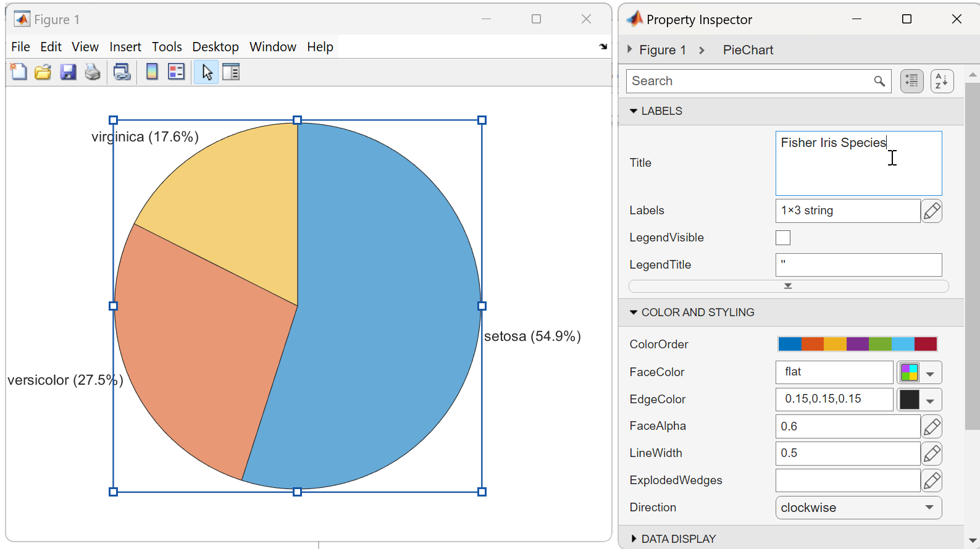This screenshot has height=549, width=980.
Task: Open the Insert menu
Action: pyautogui.click(x=125, y=47)
